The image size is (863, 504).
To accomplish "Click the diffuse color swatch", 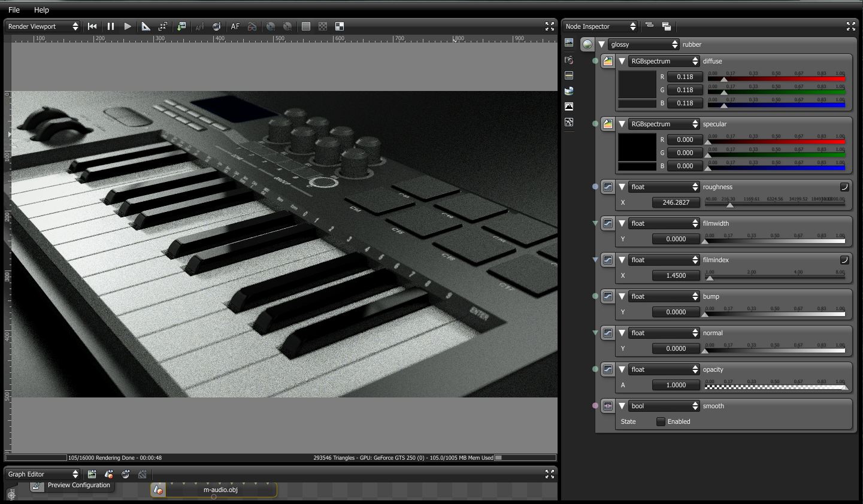I will click(637, 84).
